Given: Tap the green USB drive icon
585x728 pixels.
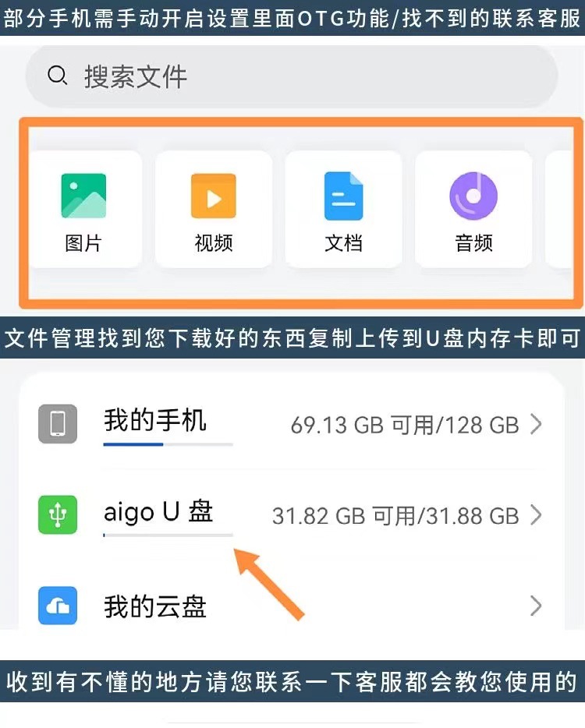Looking at the screenshot, I should coord(58,514).
